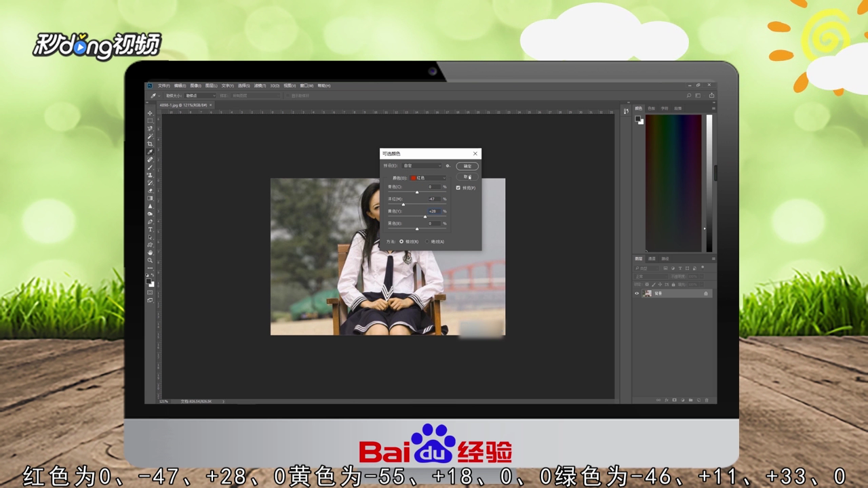
Task: Select the Path Selection tool
Action: click(151, 237)
